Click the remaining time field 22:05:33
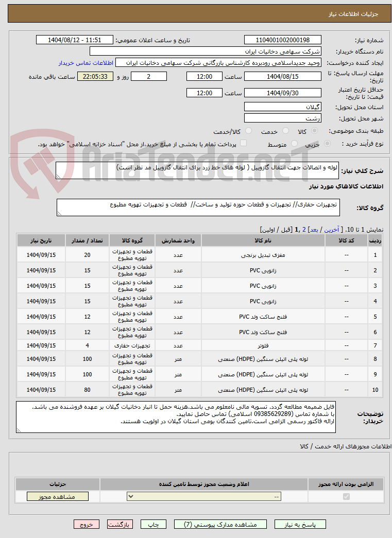 [95, 76]
